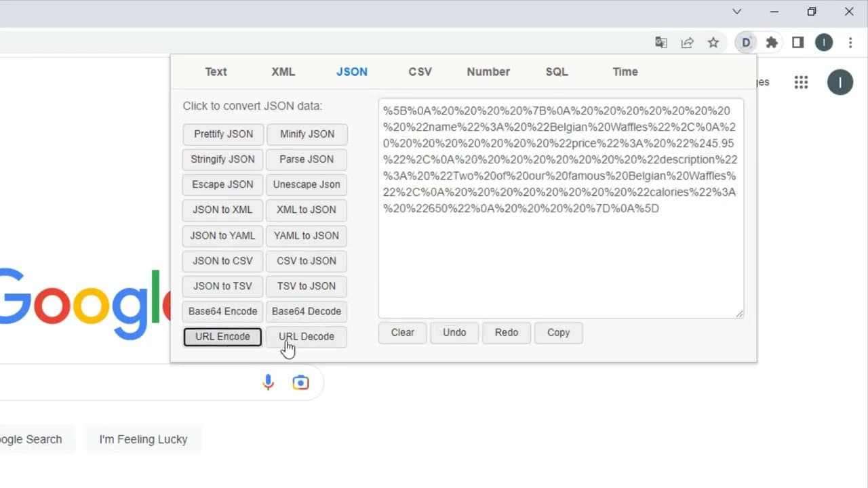Go to the Time tab
The width and height of the screenshot is (868, 488).
[625, 72]
